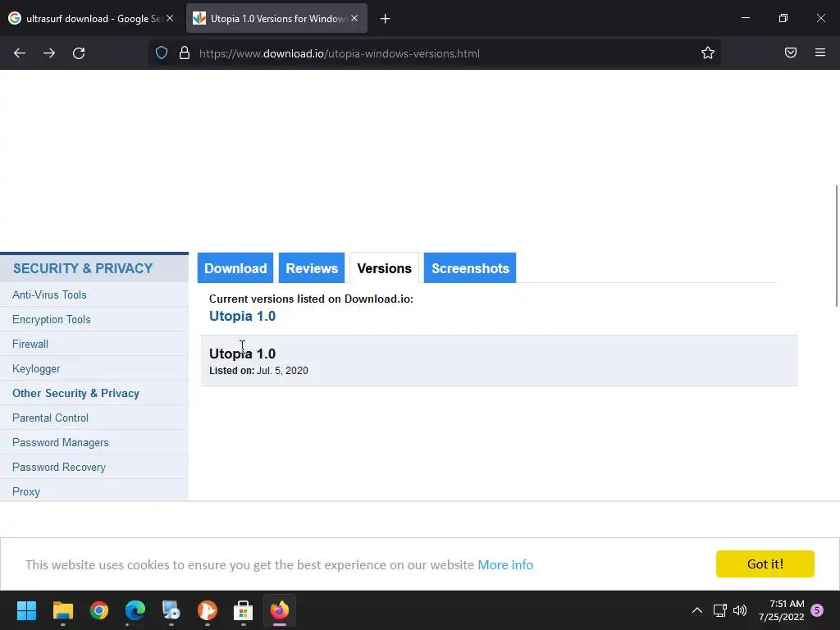Viewport: 840px width, 630px height.
Task: Go forward one page
Action: (x=49, y=53)
